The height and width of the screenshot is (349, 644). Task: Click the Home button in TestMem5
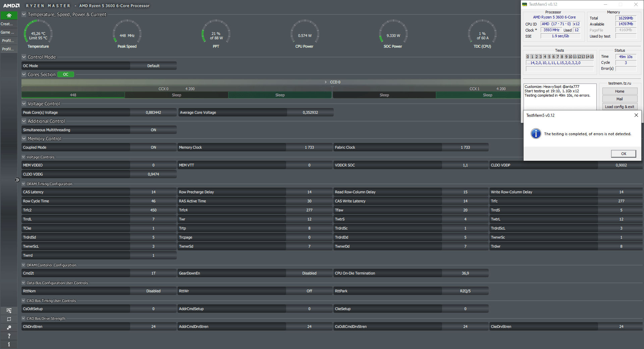(x=620, y=91)
